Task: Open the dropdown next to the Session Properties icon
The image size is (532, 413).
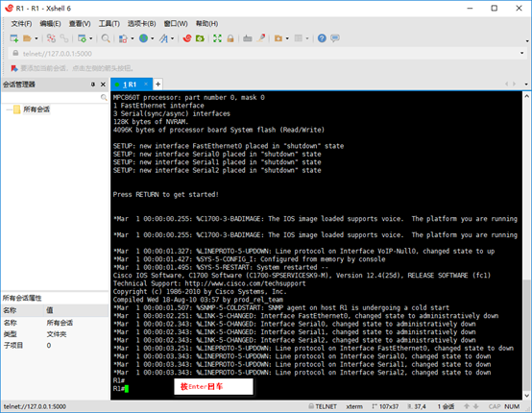Action: tap(91, 38)
